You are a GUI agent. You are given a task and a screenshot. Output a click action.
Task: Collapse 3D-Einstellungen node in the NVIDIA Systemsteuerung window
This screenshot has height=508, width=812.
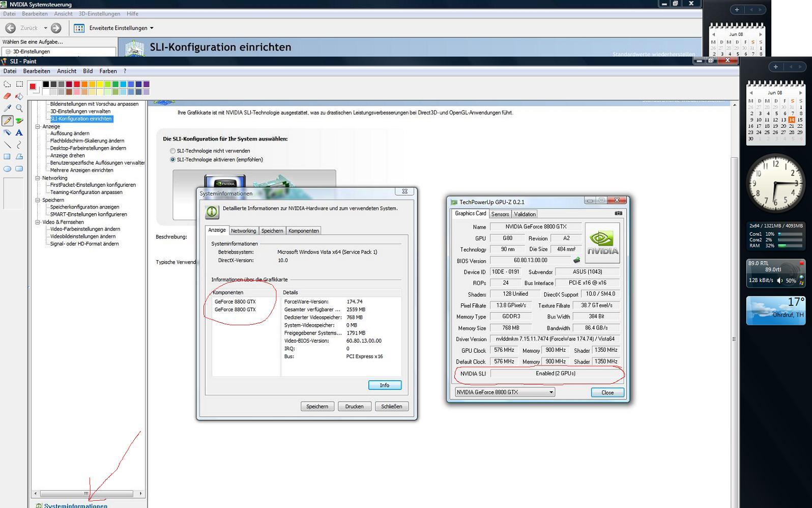click(8, 51)
